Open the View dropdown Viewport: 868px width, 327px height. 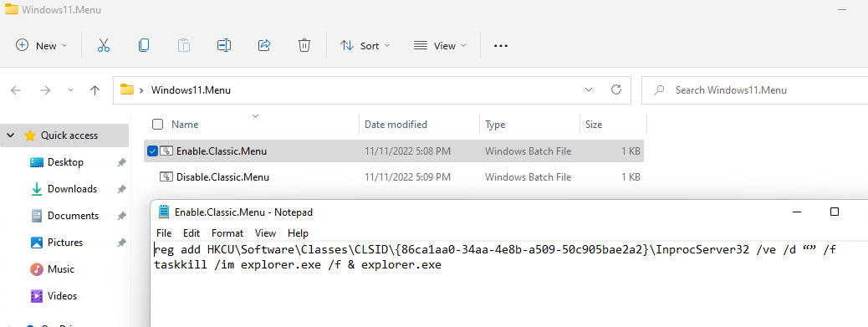(x=440, y=45)
